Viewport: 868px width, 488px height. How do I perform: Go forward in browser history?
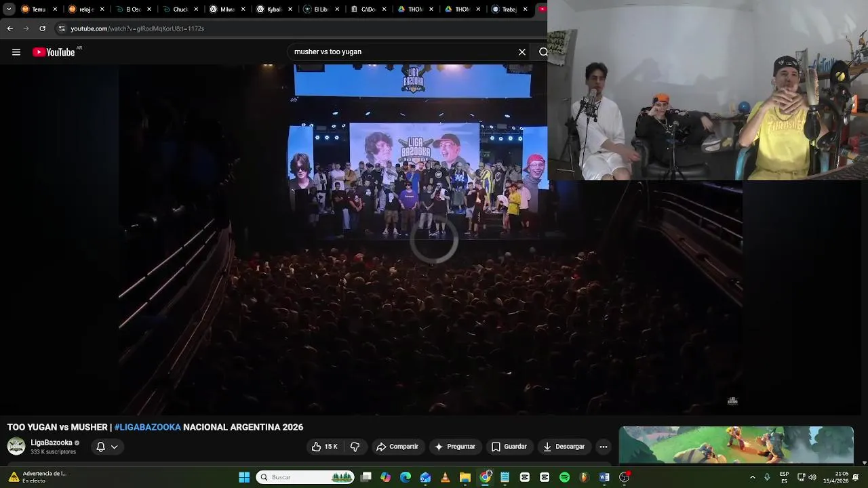pos(26,28)
